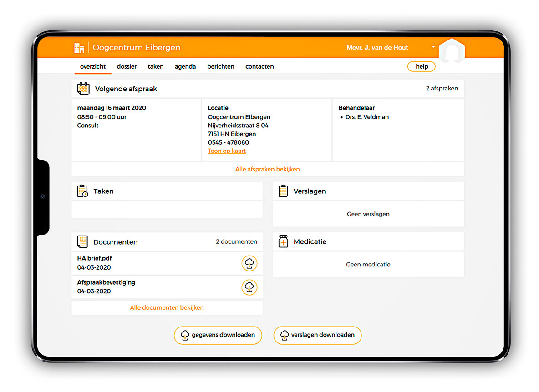Expand the user dropdown arrow in header

pyautogui.click(x=433, y=47)
